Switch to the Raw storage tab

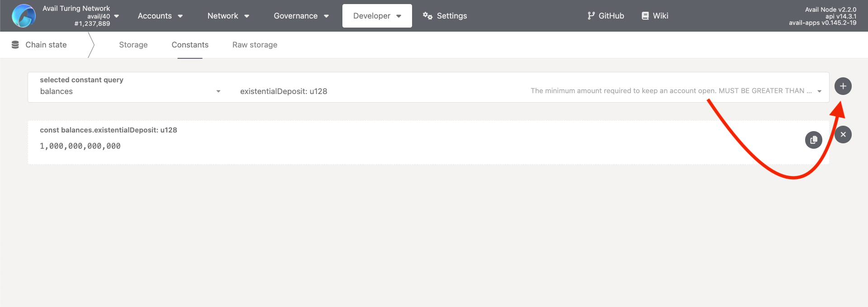coord(255,45)
